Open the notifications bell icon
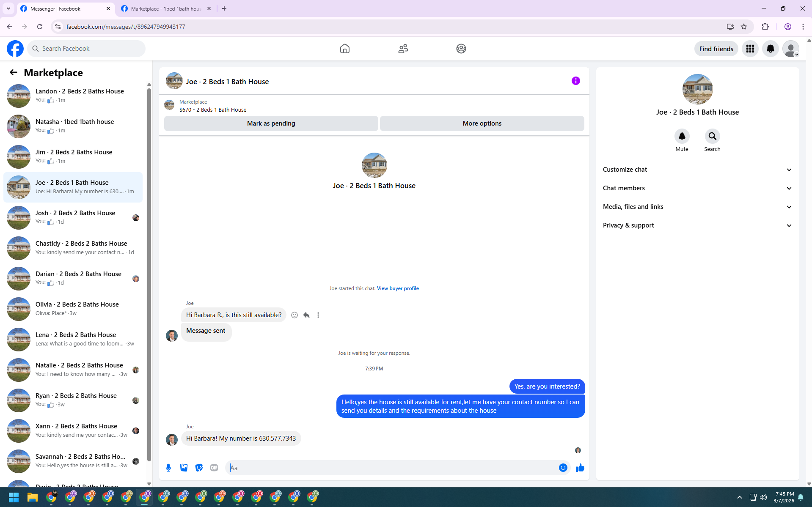The image size is (812, 507). tap(771, 49)
